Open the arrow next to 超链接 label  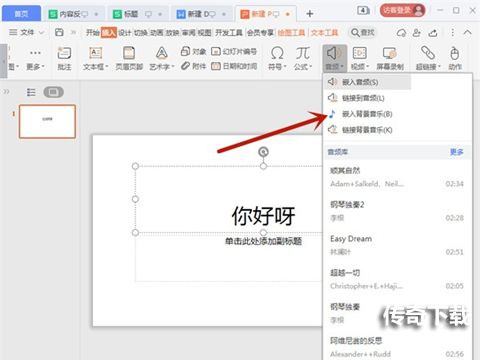point(439,67)
